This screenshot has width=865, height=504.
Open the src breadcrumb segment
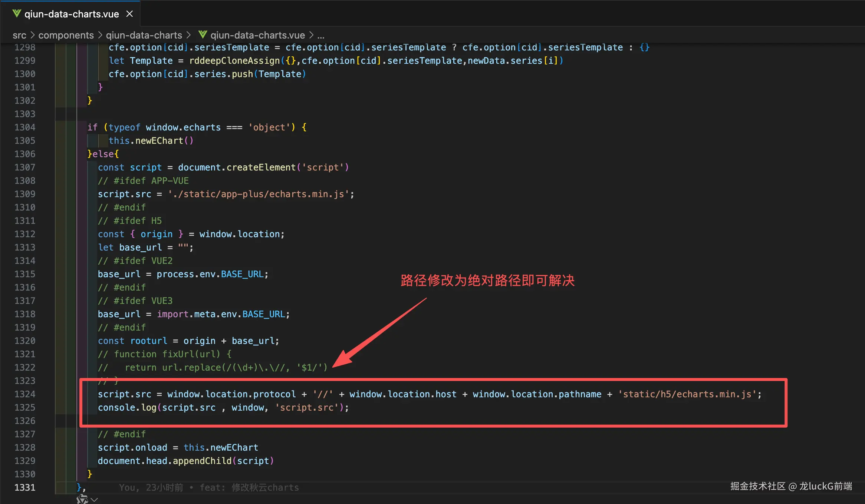click(19, 35)
